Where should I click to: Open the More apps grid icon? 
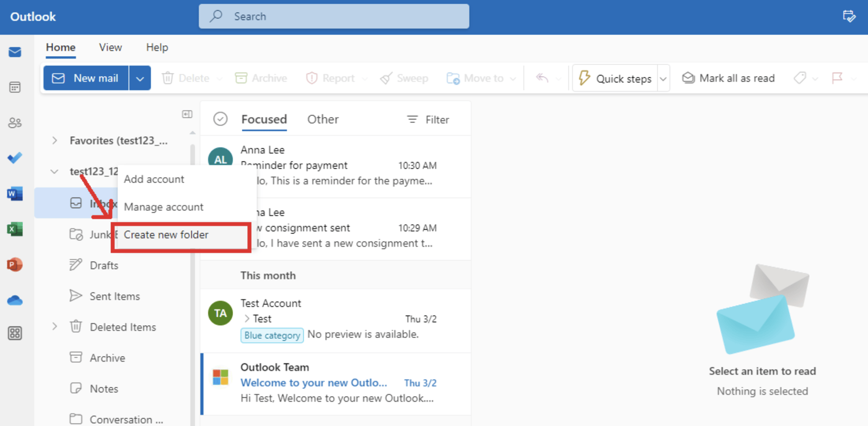pyautogui.click(x=15, y=333)
